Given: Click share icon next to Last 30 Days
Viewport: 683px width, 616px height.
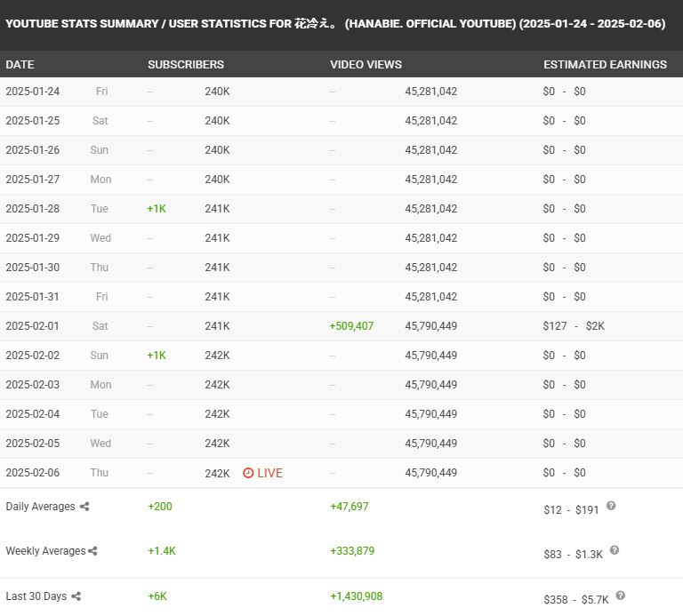Looking at the screenshot, I should tap(76, 596).
